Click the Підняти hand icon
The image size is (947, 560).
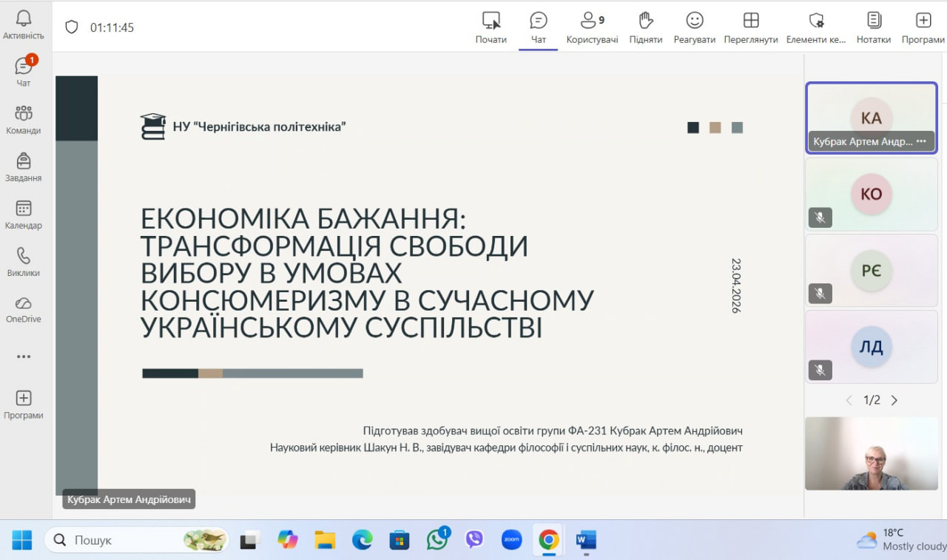pyautogui.click(x=645, y=27)
